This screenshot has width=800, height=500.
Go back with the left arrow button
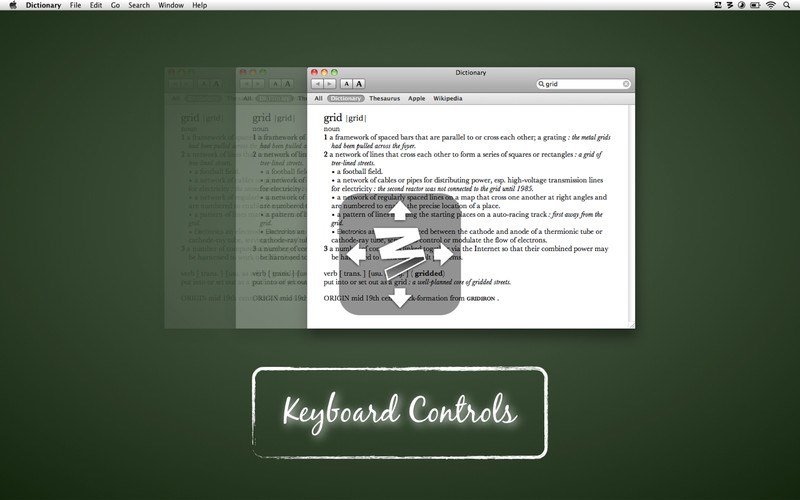pyautogui.click(x=318, y=84)
